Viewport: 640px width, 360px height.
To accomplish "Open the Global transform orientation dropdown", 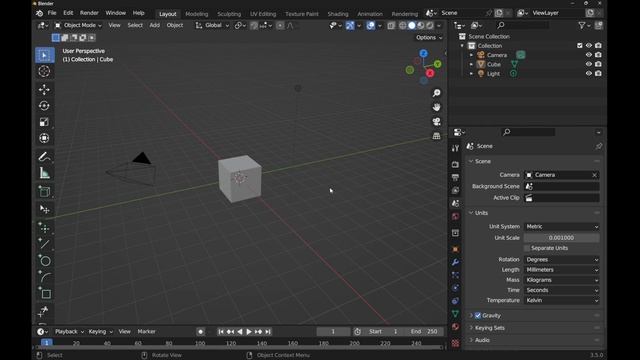I will [212, 25].
